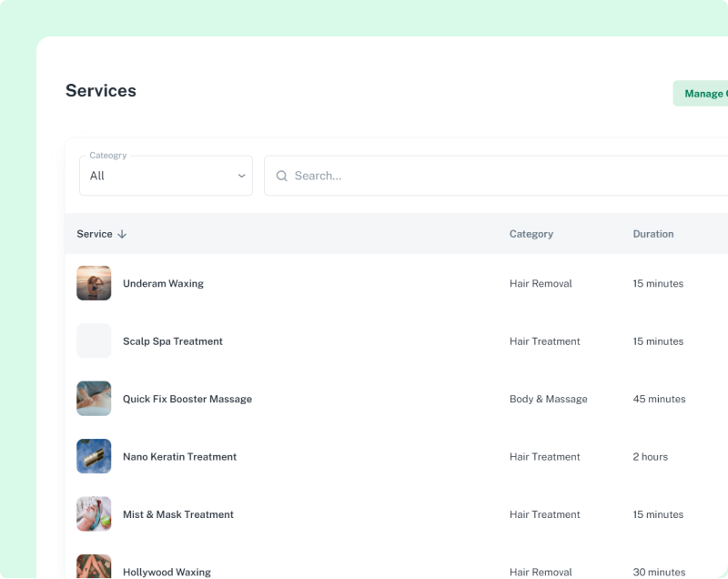Open the Hollywood Waxing service
Viewport: 728px width, 579px height.
[x=167, y=572]
